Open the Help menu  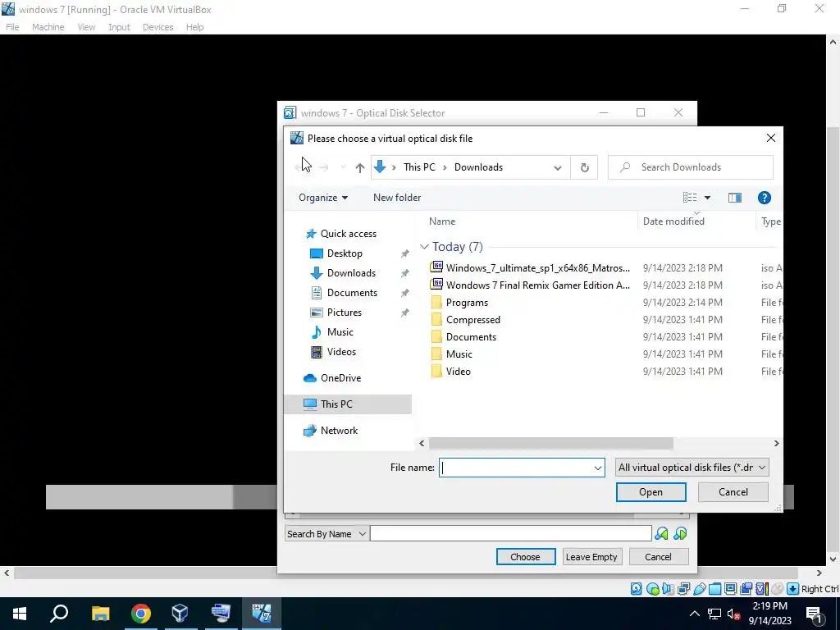[x=195, y=27]
